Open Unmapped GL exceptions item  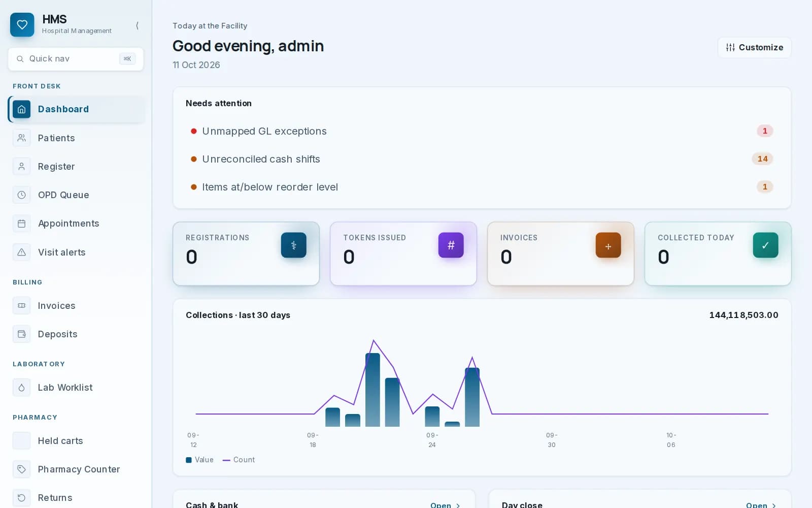(x=482, y=131)
